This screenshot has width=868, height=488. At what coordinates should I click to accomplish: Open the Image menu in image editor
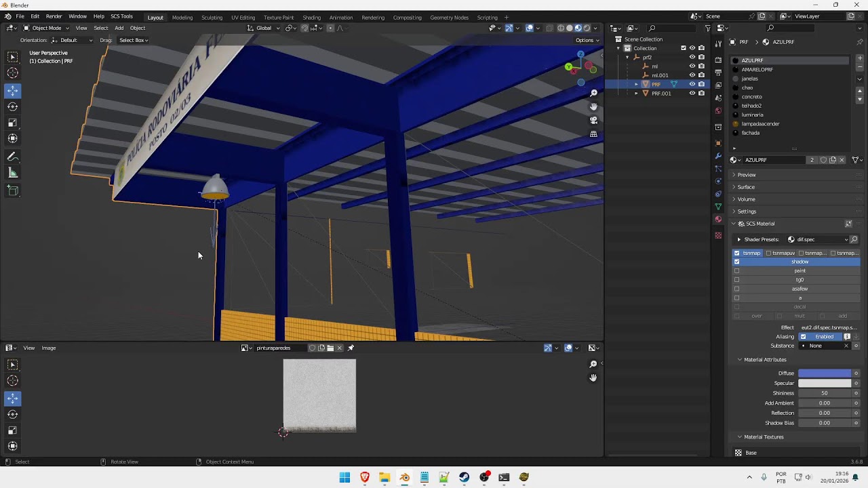[49, 348]
